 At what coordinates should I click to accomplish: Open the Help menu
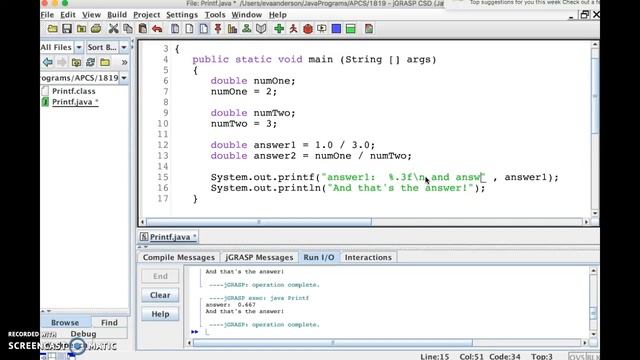[278, 15]
